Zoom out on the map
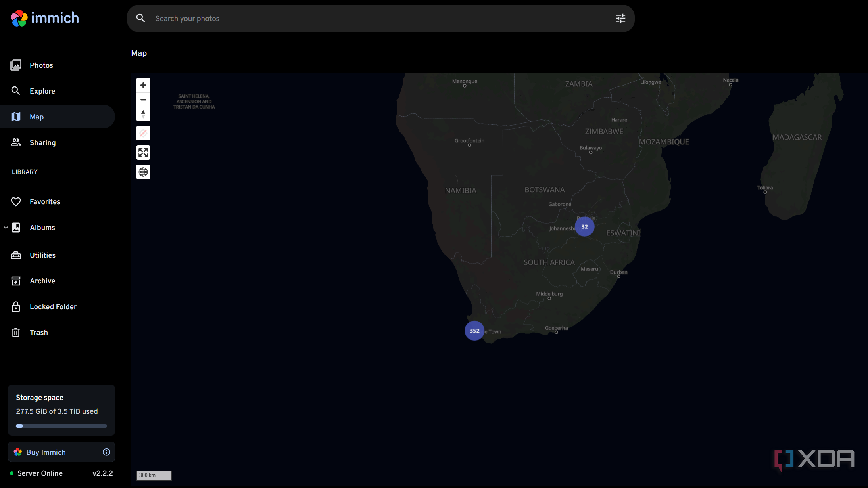Viewport: 868px width, 488px height. pyautogui.click(x=143, y=100)
